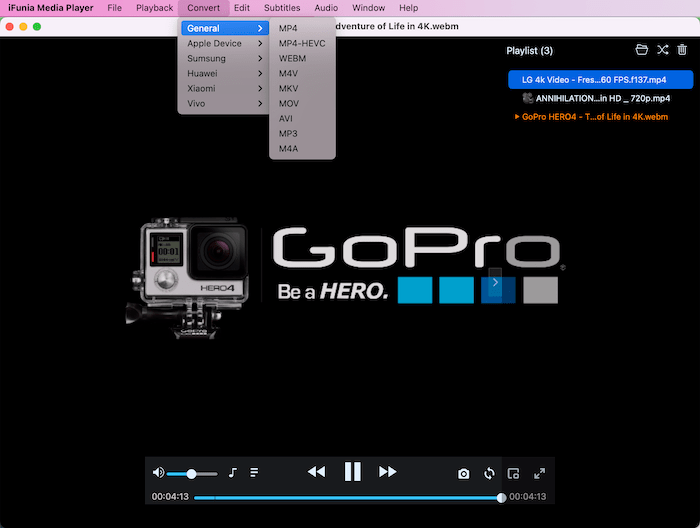This screenshot has height=528, width=700.
Task: Rewind the video with the backward button
Action: [316, 472]
